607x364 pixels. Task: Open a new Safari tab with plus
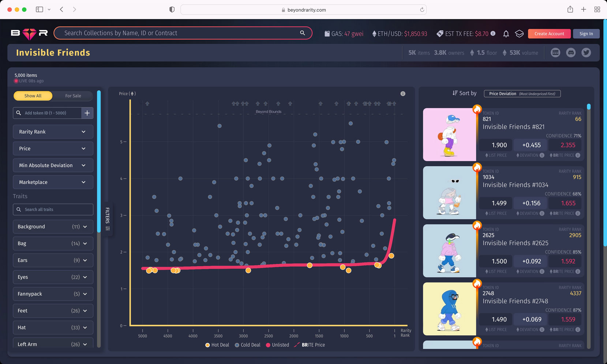(x=584, y=10)
